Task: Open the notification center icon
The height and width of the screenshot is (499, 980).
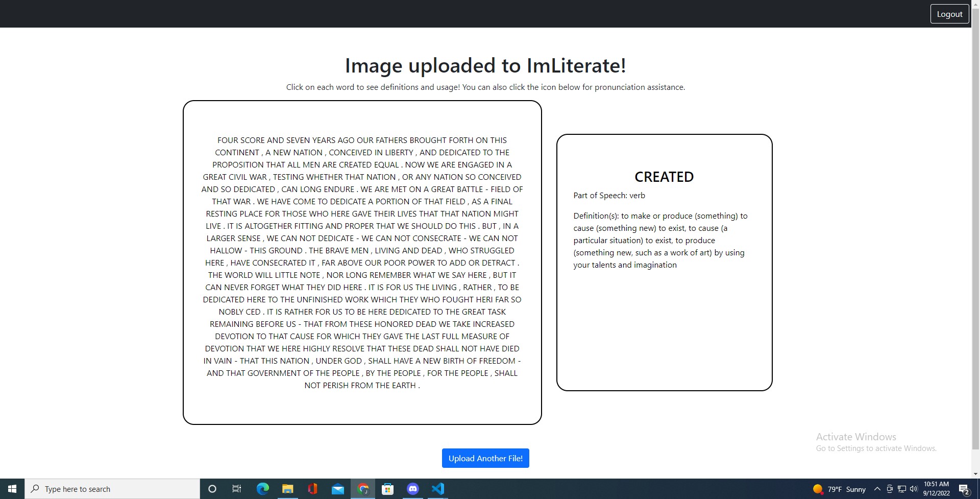Action: [x=964, y=489]
